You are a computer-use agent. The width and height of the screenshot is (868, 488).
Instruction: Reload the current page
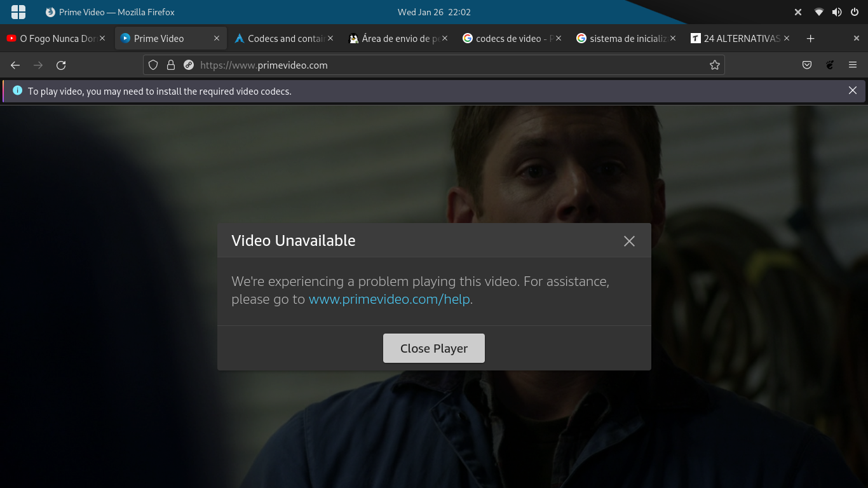pos(61,65)
